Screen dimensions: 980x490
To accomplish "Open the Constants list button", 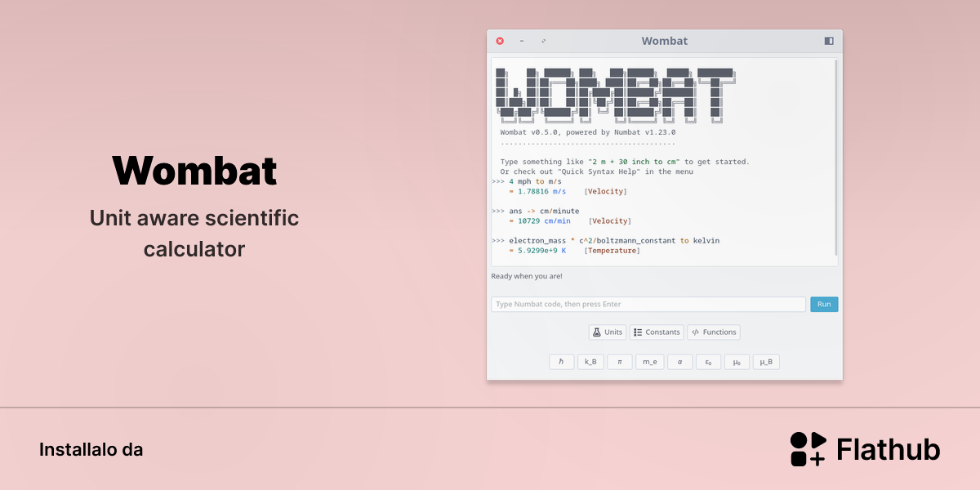I will [x=657, y=332].
